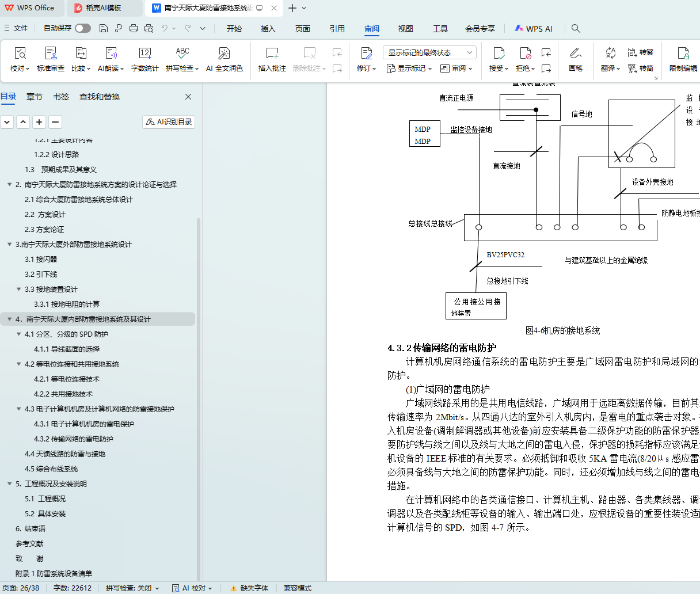Open the 显示标记的最终状态 dropdown

[429, 52]
